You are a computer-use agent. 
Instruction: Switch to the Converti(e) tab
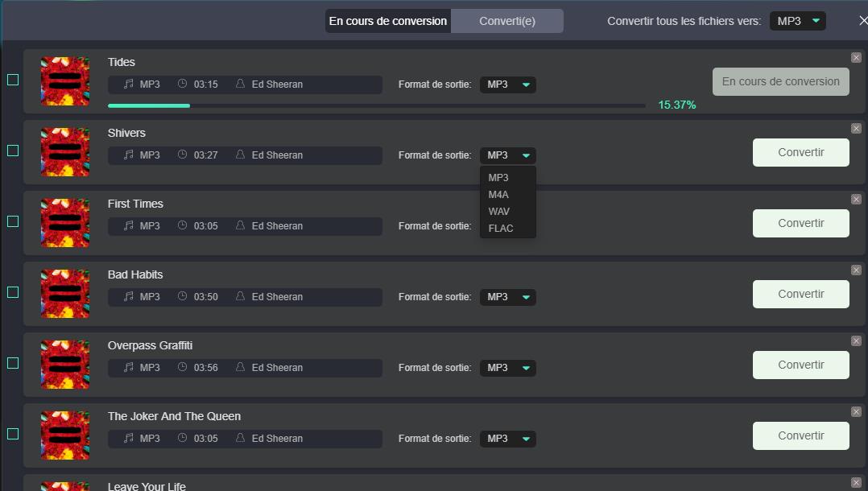click(x=506, y=21)
